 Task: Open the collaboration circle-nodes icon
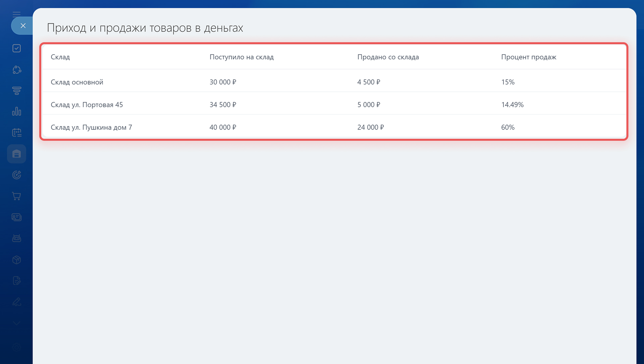16,70
